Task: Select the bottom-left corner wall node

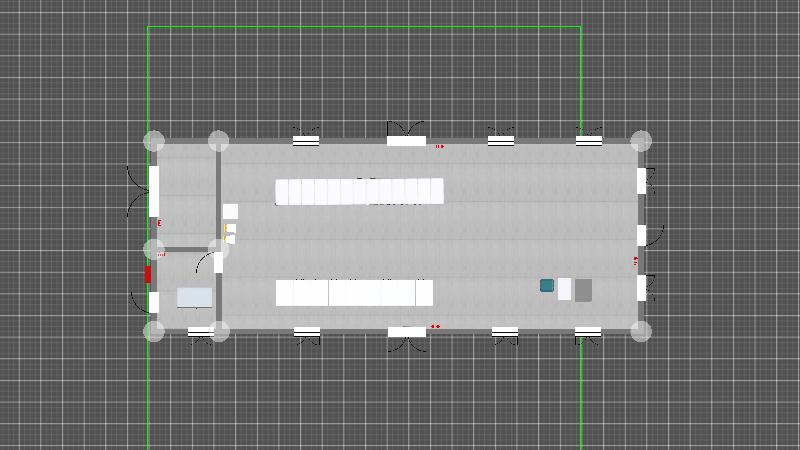Action: 154,331
